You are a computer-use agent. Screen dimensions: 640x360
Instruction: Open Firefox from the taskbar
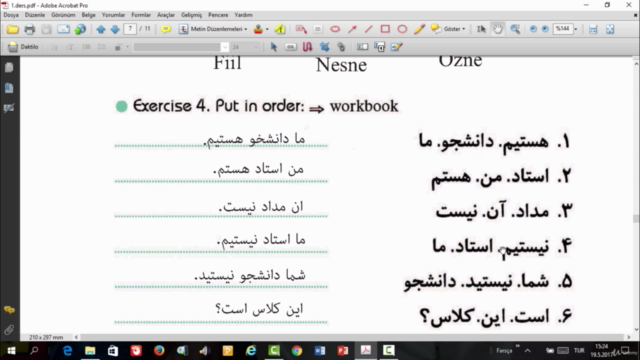pos(159,351)
